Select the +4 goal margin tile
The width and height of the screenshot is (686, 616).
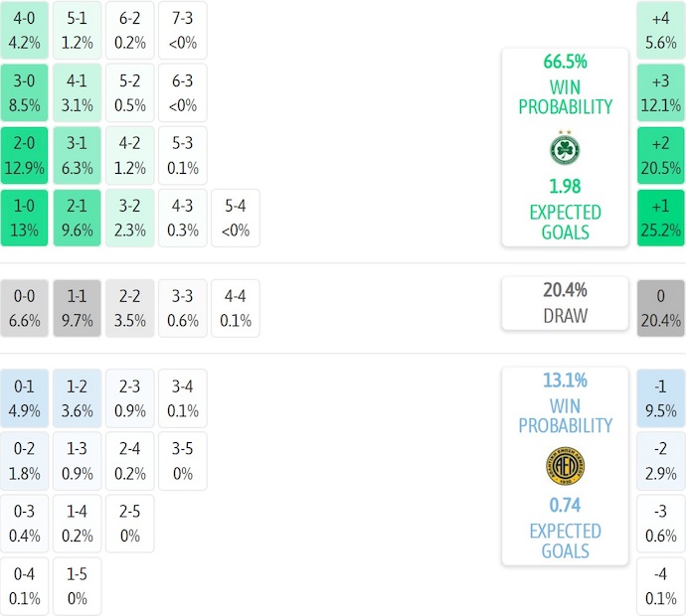[x=661, y=31]
